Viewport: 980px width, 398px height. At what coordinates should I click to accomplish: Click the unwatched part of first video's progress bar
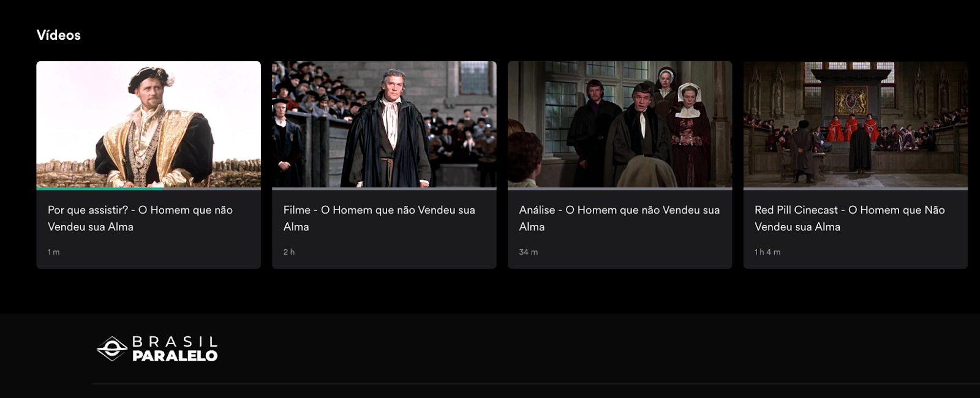point(212,189)
